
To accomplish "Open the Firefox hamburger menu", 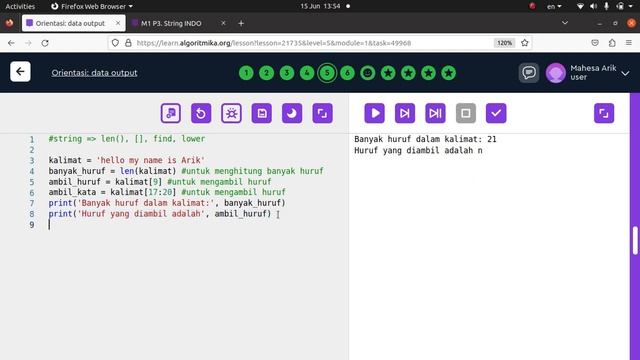I will pyautogui.click(x=629, y=43).
